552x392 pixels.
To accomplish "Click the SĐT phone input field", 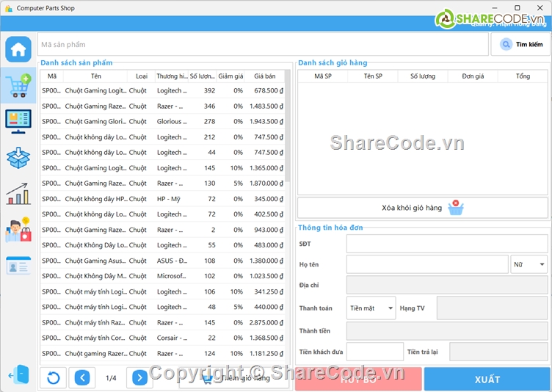I will (x=447, y=244).
